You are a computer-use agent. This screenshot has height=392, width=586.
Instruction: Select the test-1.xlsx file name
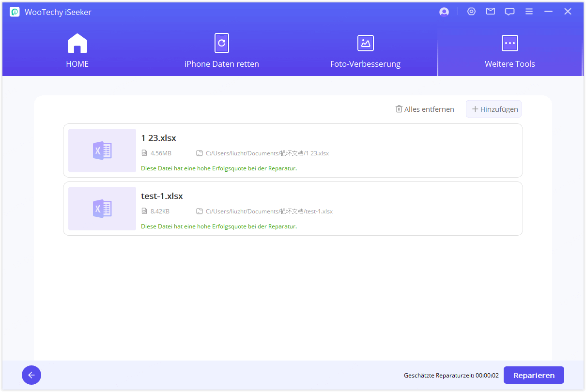point(162,196)
